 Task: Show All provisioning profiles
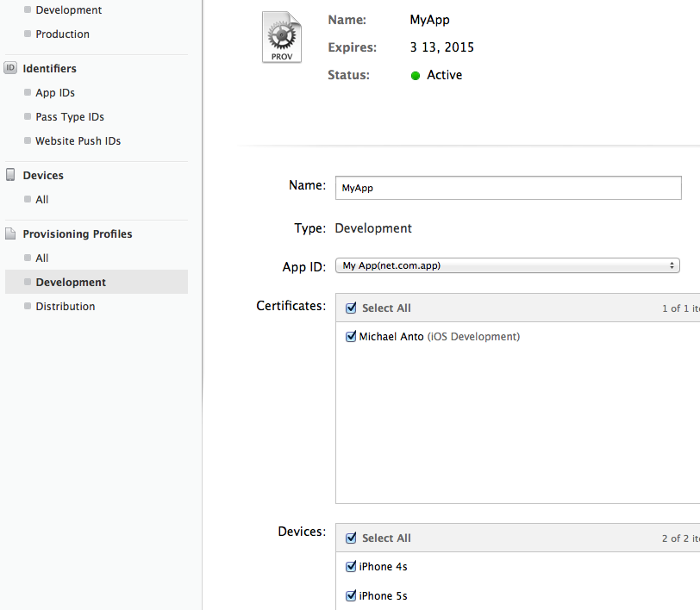pos(42,258)
